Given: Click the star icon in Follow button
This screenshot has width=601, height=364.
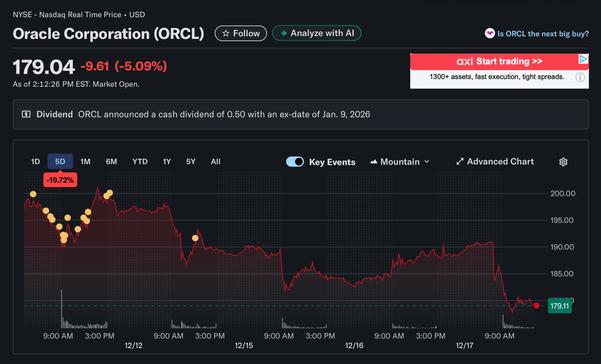Looking at the screenshot, I should pyautogui.click(x=226, y=33).
